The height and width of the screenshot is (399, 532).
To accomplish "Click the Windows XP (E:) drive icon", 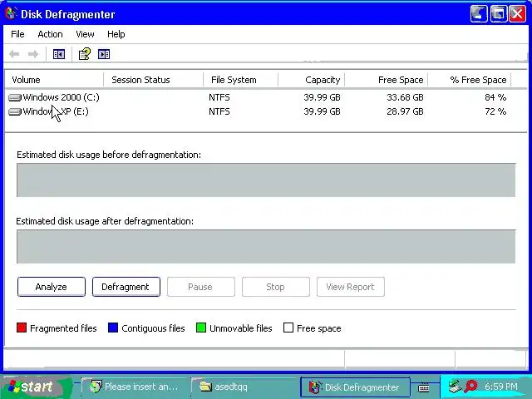I will [15, 111].
